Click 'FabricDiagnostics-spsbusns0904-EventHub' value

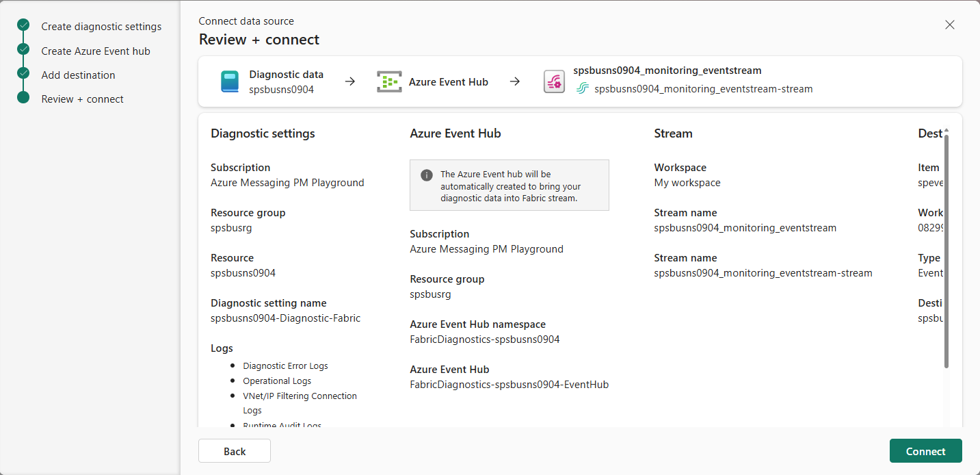tap(509, 384)
